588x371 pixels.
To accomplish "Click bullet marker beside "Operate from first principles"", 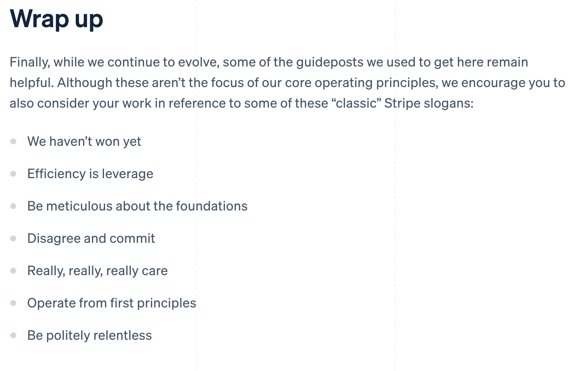I will (14, 303).
